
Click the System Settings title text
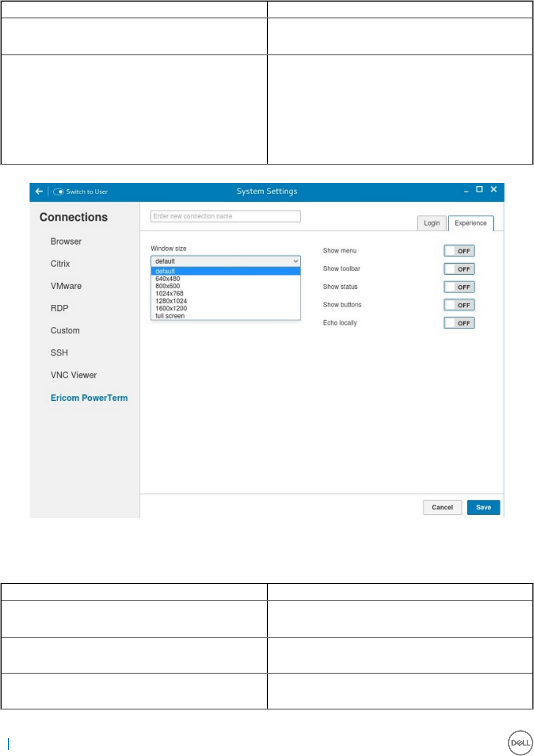point(267,191)
